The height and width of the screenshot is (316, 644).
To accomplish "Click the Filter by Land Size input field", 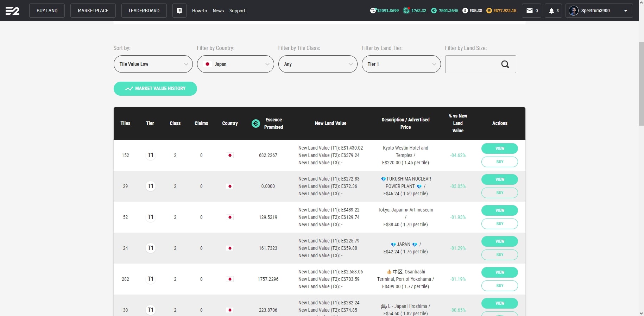I will coord(472,64).
